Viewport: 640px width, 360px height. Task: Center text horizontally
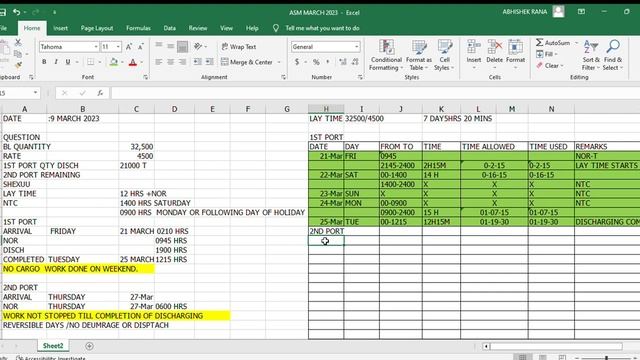tap(171, 62)
